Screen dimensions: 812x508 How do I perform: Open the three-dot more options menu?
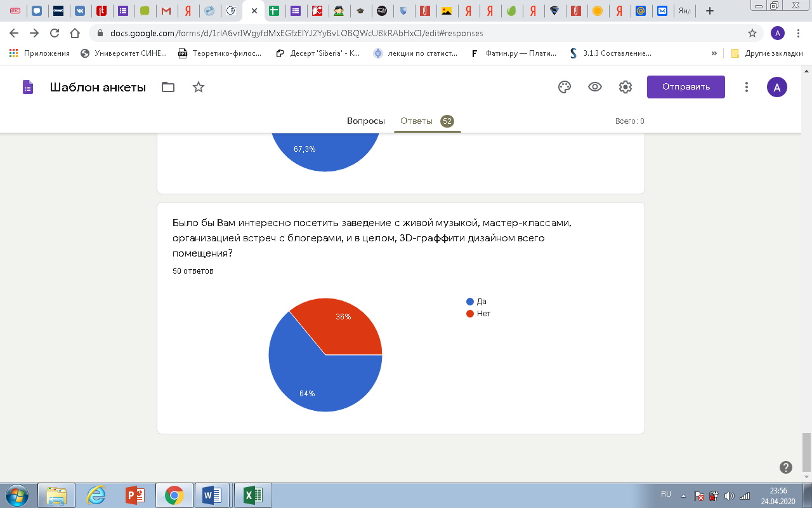pos(747,87)
